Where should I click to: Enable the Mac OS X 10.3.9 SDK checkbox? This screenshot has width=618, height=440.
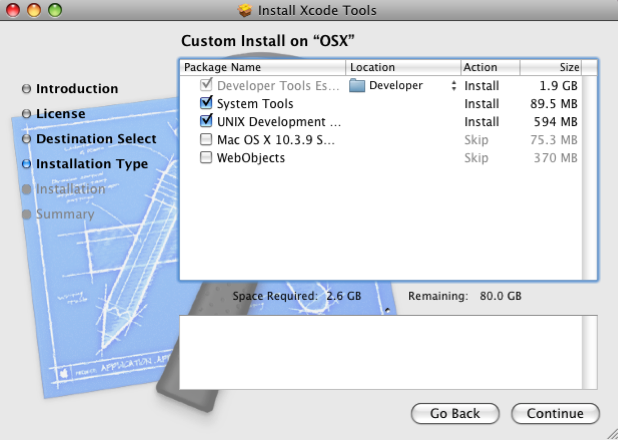pyautogui.click(x=206, y=140)
